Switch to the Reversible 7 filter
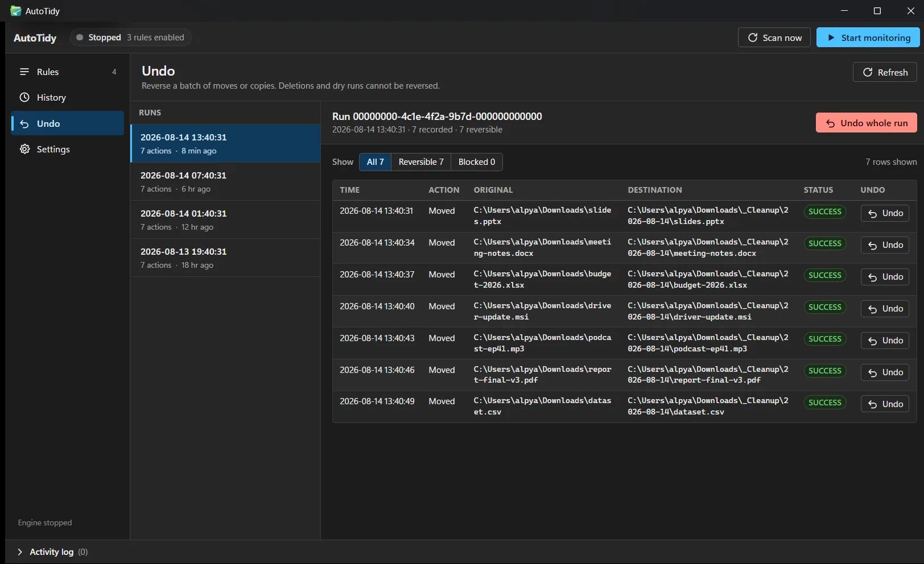The height and width of the screenshot is (564, 924). [x=421, y=162]
